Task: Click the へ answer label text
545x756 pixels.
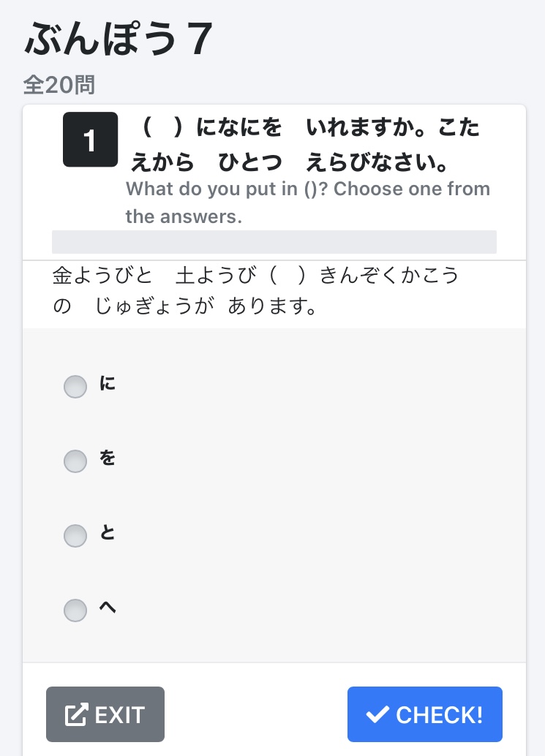Action: click(x=108, y=607)
